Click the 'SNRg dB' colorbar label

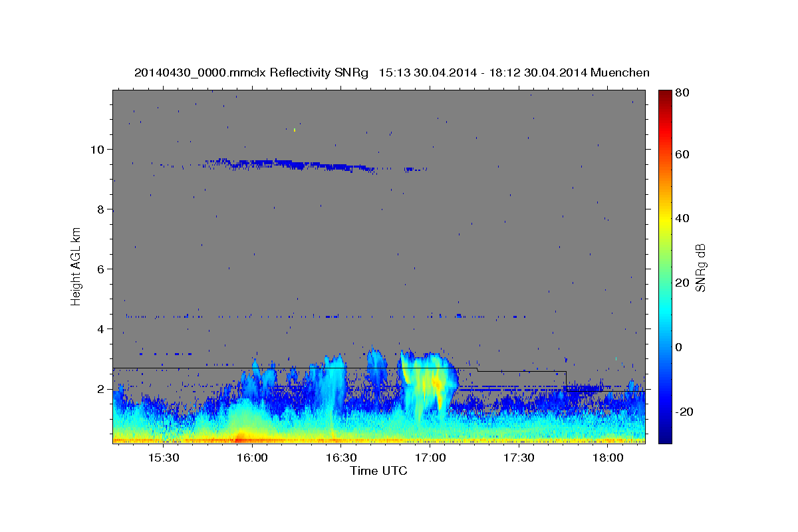click(700, 267)
